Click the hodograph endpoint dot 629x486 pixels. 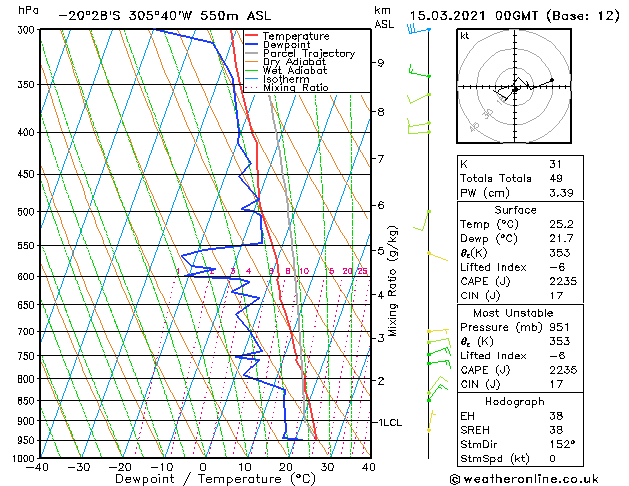pyautogui.click(x=552, y=80)
